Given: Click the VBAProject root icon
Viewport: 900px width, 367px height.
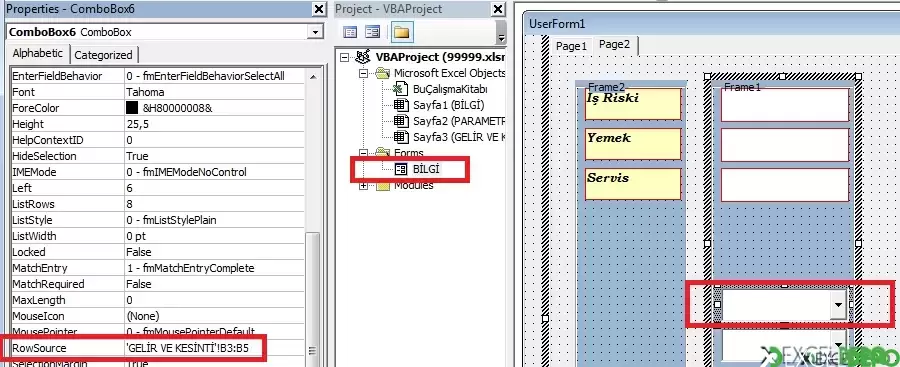Looking at the screenshot, I should coord(363,57).
